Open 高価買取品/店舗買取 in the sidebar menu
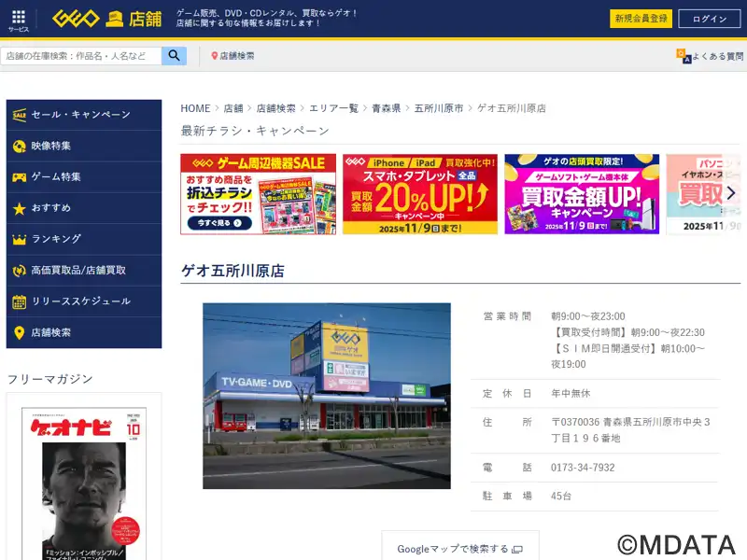 (84, 271)
